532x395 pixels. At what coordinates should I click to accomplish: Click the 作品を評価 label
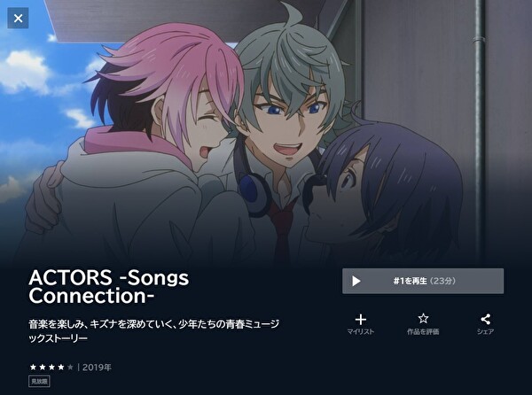tap(423, 331)
